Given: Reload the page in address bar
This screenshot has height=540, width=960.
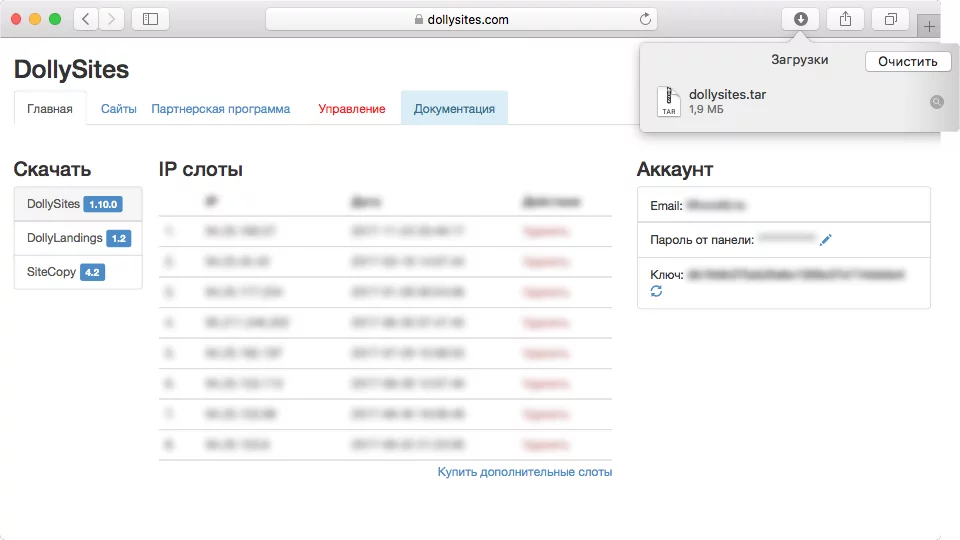Looking at the screenshot, I should (x=645, y=19).
